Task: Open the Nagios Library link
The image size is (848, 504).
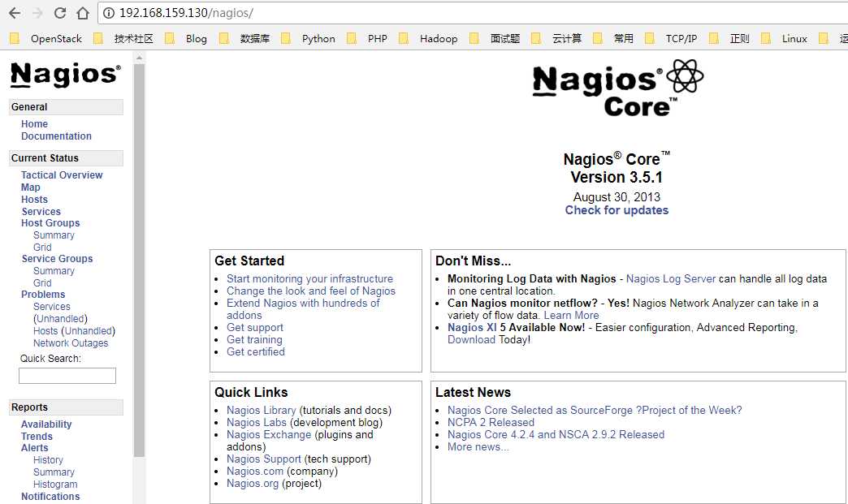Action: click(x=262, y=410)
